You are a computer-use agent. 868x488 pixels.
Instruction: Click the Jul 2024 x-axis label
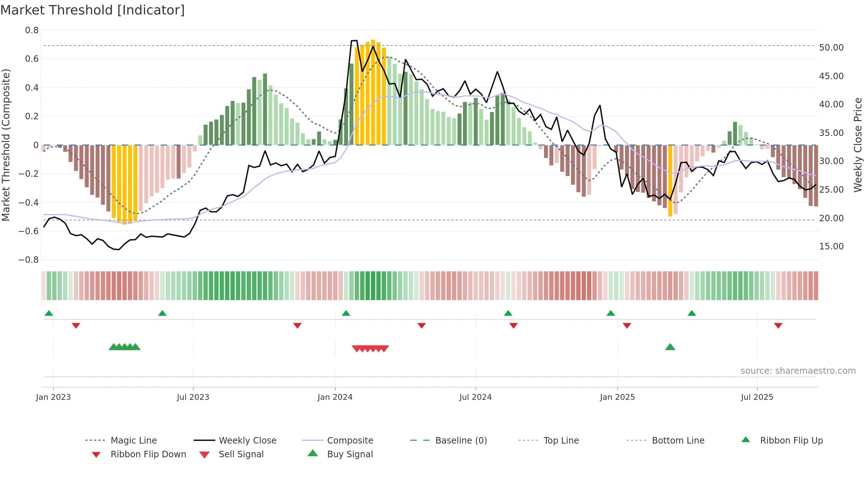pos(476,397)
